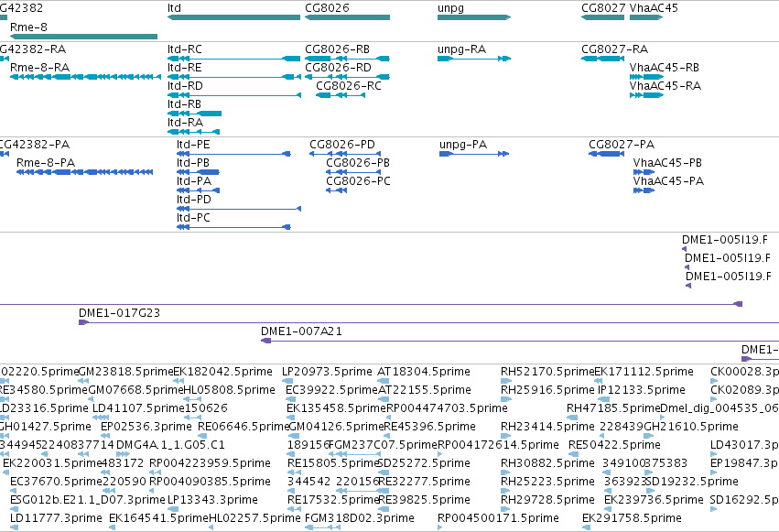Select EST LP20973.5prime

click(x=327, y=372)
